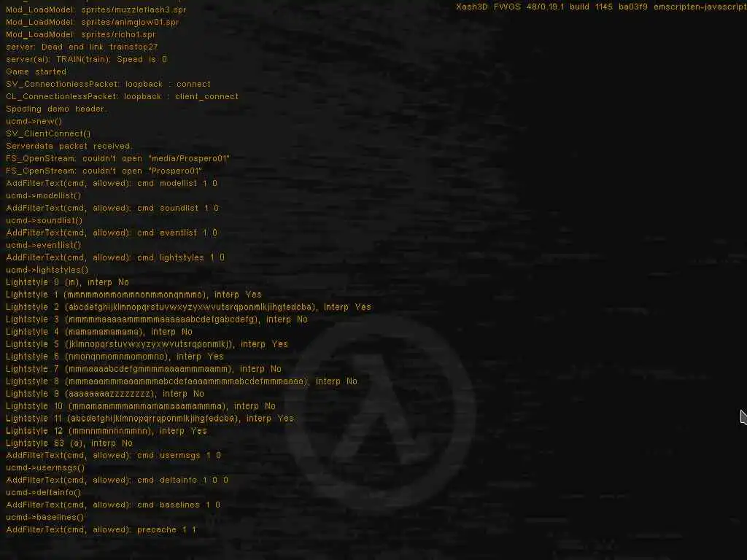Click 'CL_ConnectionlessPacket: loopback : client_connect' line
747x560 pixels.
click(x=122, y=96)
